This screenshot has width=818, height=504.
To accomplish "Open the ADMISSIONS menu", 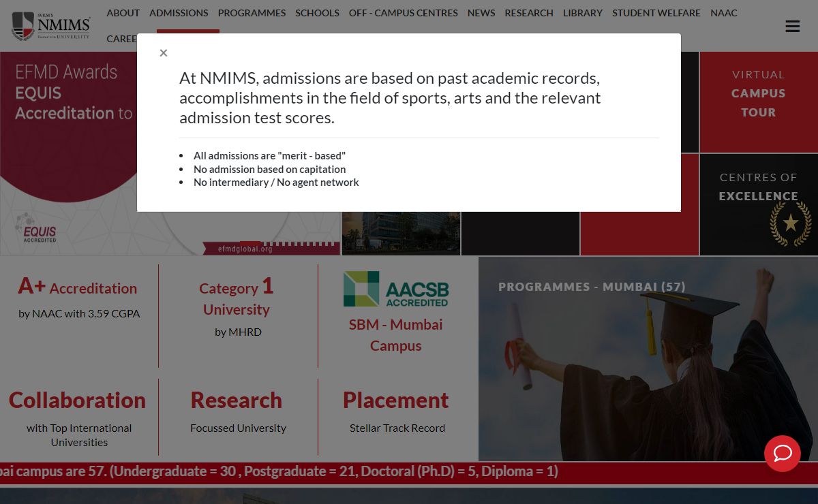I will 179,13.
